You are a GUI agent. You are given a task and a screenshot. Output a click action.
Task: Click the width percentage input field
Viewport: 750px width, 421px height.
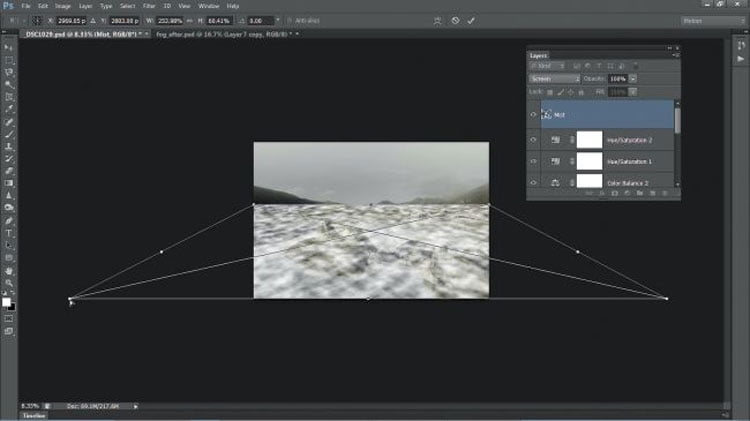[x=170, y=21]
